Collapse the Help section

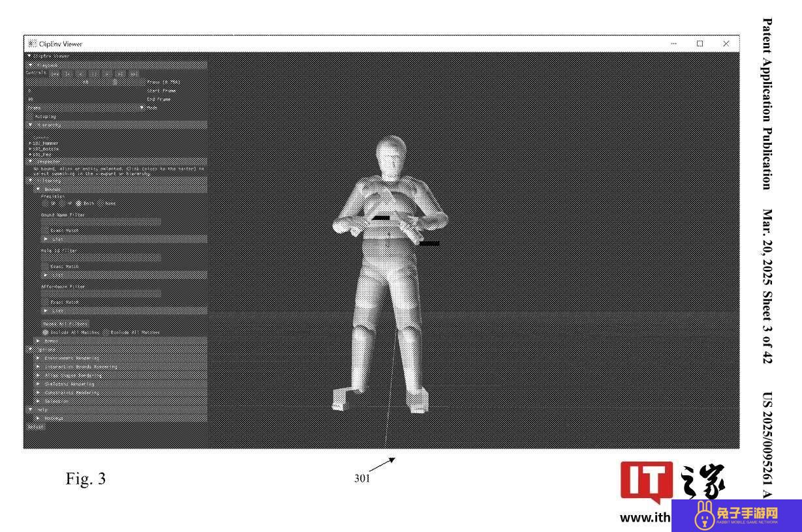point(116,409)
